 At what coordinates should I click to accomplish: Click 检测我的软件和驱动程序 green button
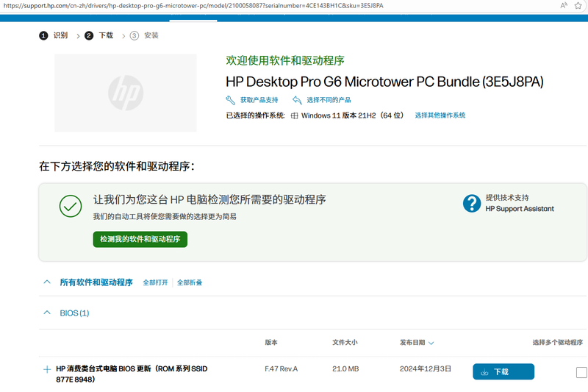point(140,240)
